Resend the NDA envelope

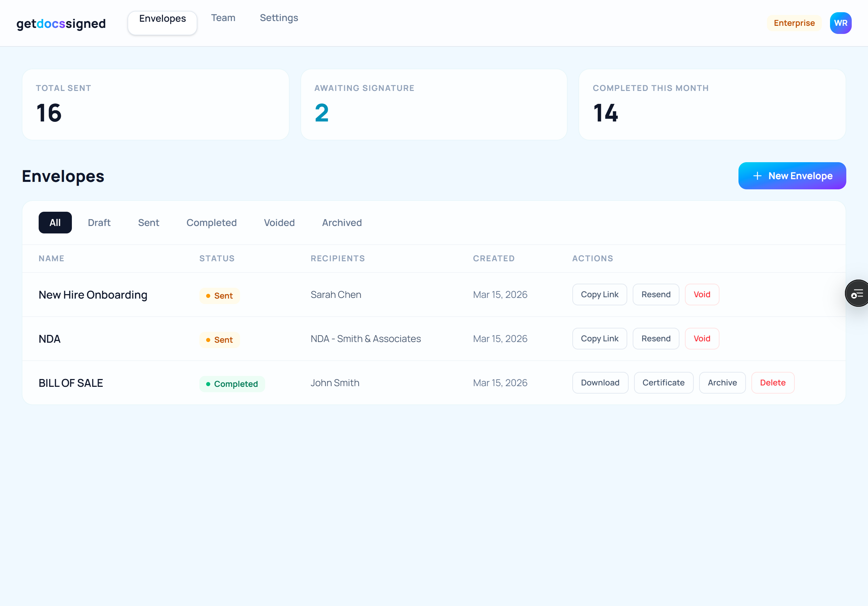pos(655,339)
